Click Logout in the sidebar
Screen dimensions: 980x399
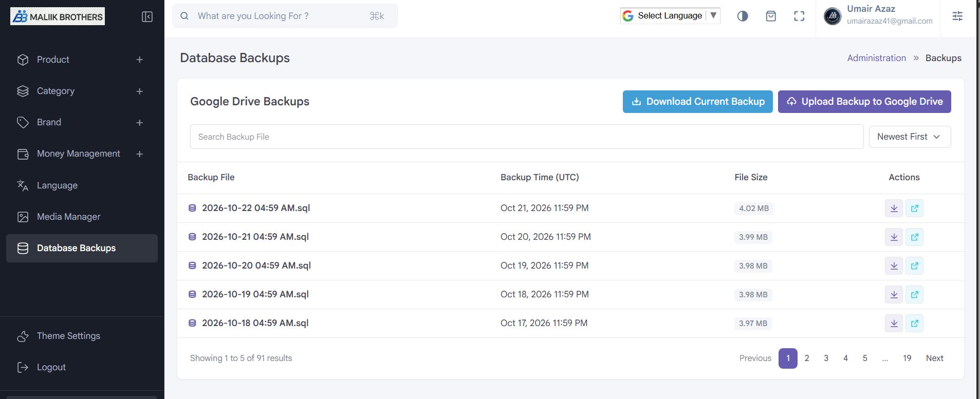pyautogui.click(x=82, y=367)
